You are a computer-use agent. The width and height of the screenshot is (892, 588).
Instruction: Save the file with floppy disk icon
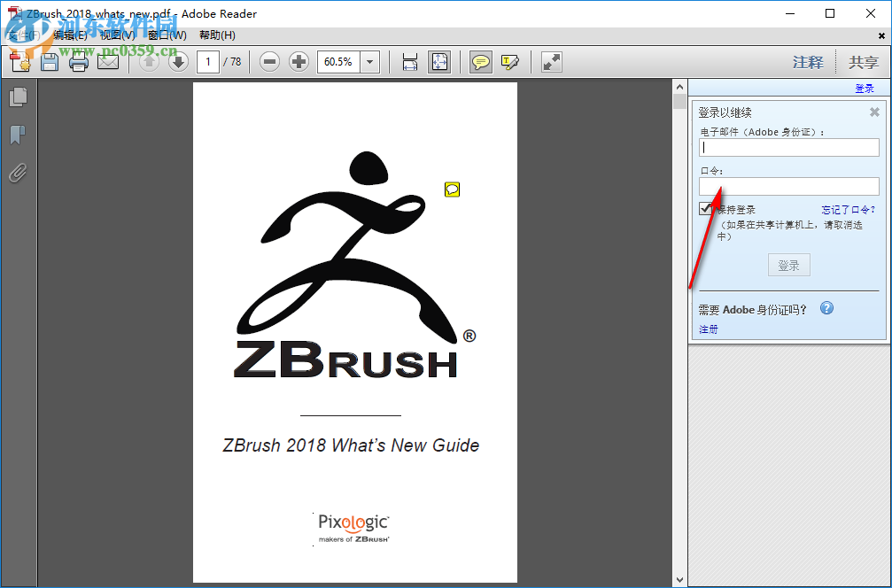tap(50, 62)
